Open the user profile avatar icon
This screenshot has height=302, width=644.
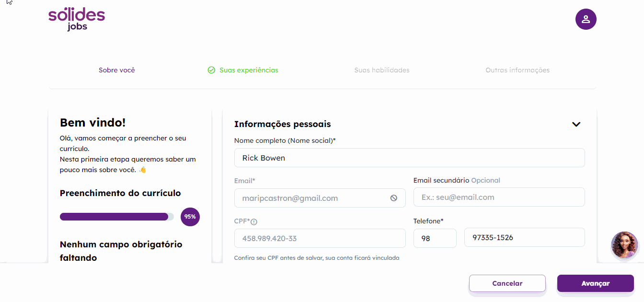(586, 19)
